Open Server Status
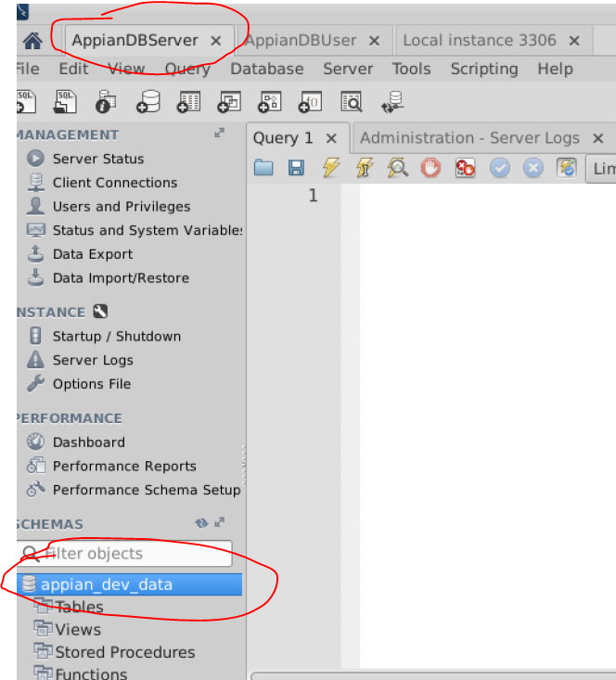616x680 pixels. (98, 159)
